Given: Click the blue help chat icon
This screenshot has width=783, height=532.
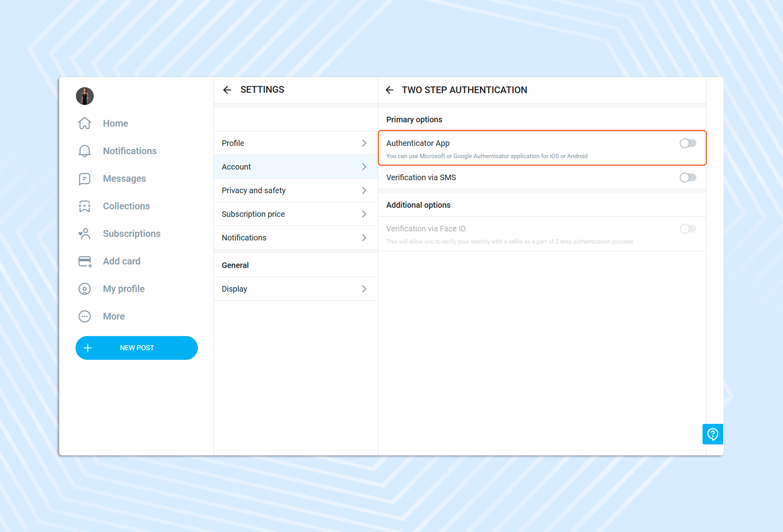Looking at the screenshot, I should point(712,434).
